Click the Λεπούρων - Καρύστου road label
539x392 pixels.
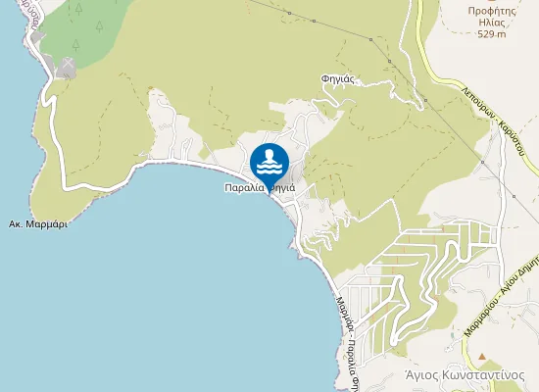(493, 121)
